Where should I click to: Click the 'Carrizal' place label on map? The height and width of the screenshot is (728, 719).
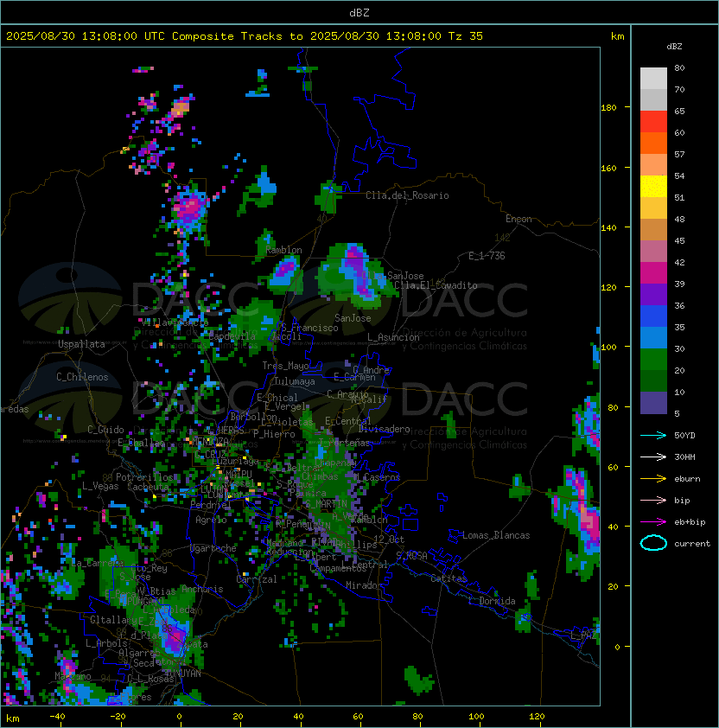[x=256, y=579]
